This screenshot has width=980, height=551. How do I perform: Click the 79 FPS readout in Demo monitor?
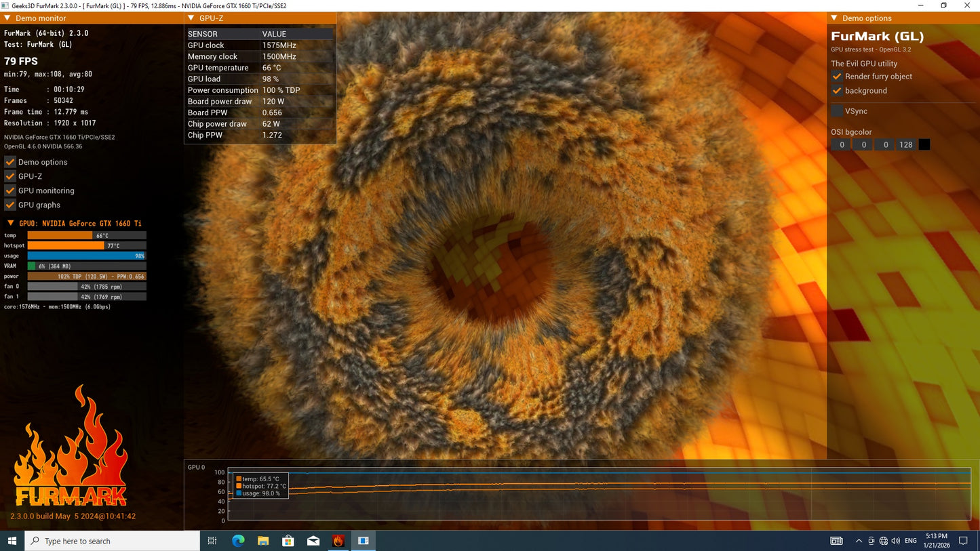point(21,61)
